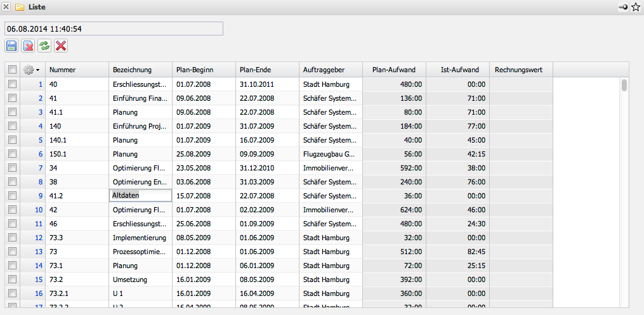Click the vertical scrollbar thumb of the table
Viewport: 644px width, 315px height.
(x=624, y=86)
